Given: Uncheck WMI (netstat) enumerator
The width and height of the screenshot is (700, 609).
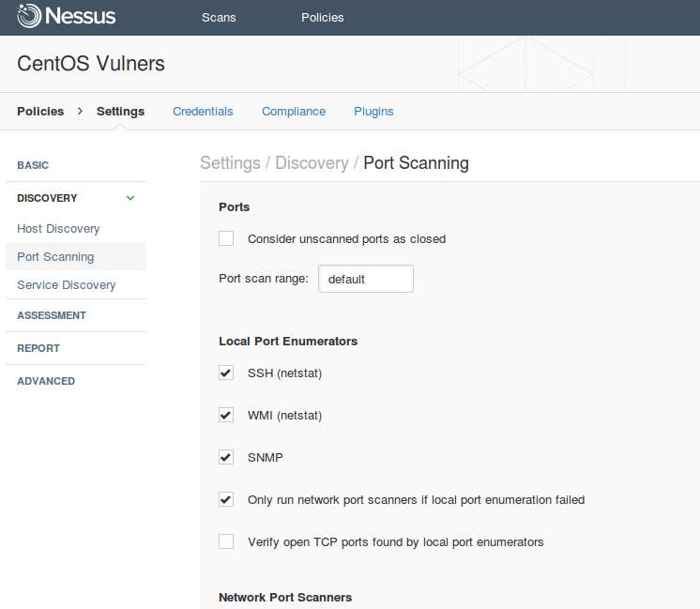Looking at the screenshot, I should point(226,415).
